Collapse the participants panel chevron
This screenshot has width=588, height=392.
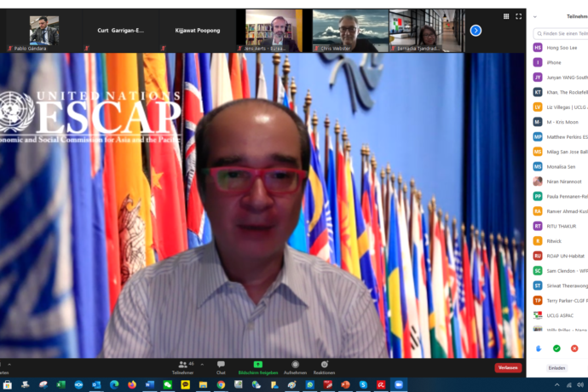click(535, 16)
